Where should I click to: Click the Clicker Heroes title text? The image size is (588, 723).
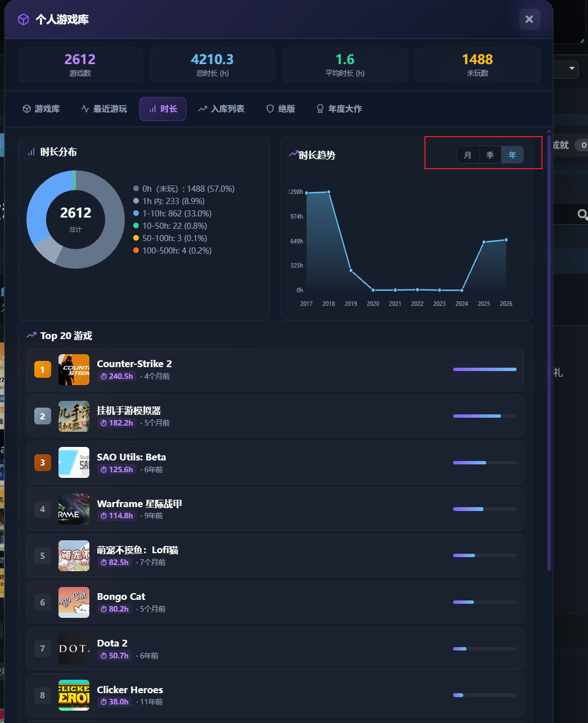coord(130,690)
